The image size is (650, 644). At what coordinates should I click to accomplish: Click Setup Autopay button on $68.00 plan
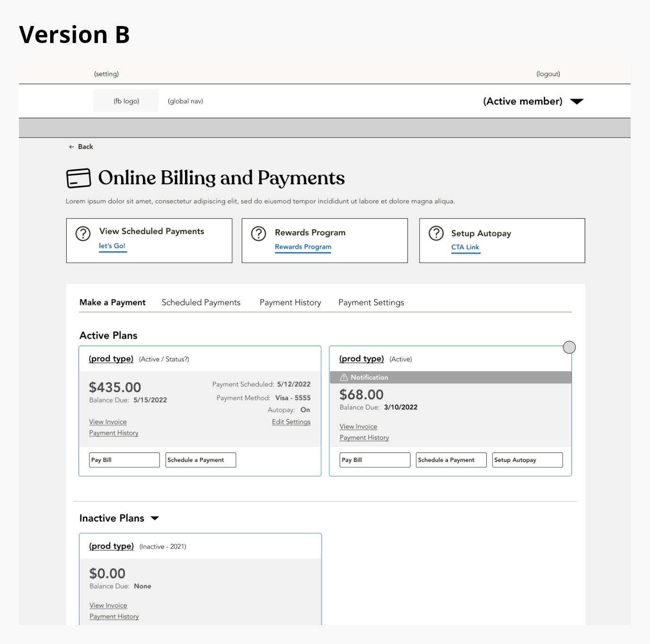[527, 460]
